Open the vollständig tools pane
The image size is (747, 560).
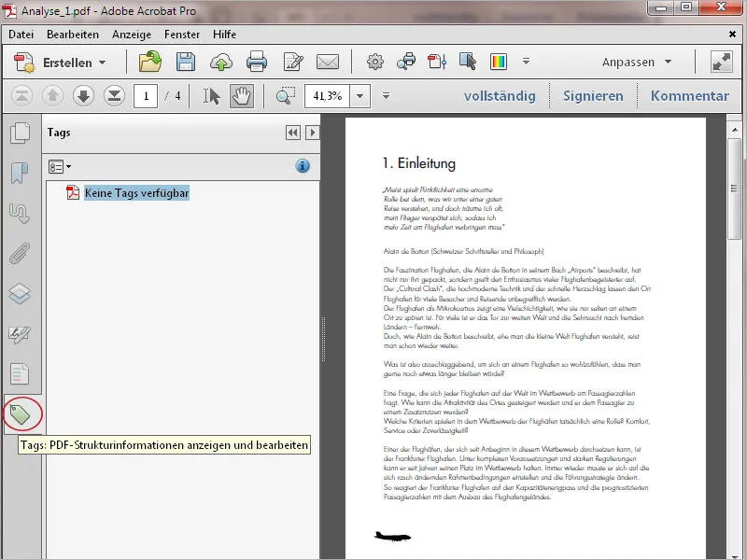[500, 96]
